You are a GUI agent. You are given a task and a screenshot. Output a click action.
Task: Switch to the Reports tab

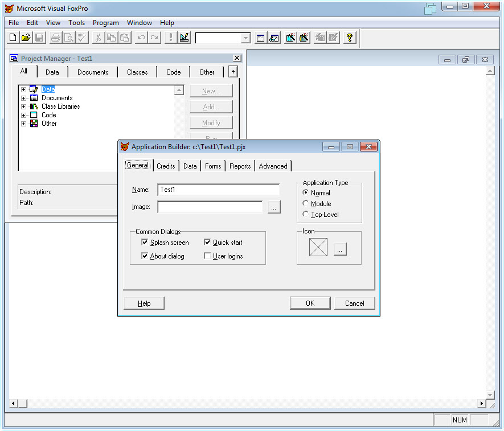point(240,166)
